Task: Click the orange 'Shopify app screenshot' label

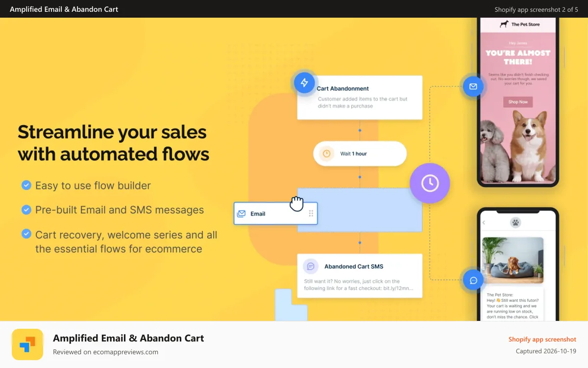Action: point(542,339)
